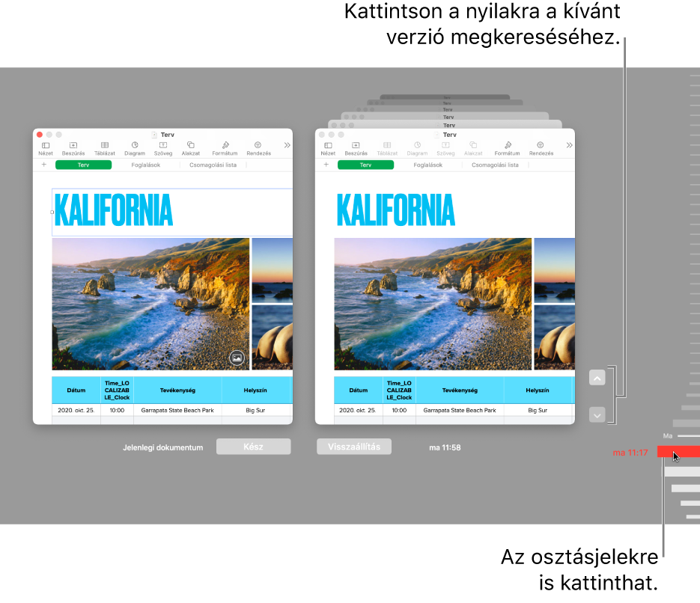Click Rendezés icon in the version window

click(x=541, y=149)
